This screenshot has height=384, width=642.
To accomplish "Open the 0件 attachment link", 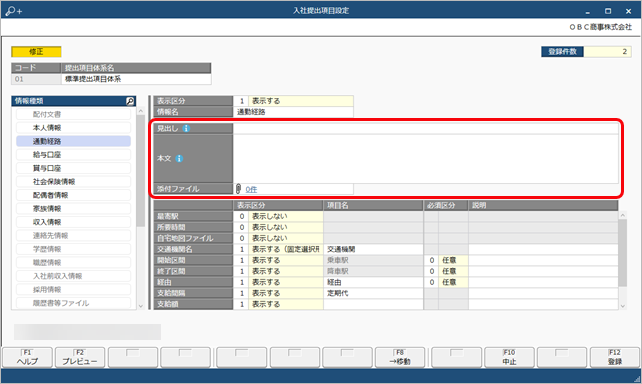I will point(251,189).
